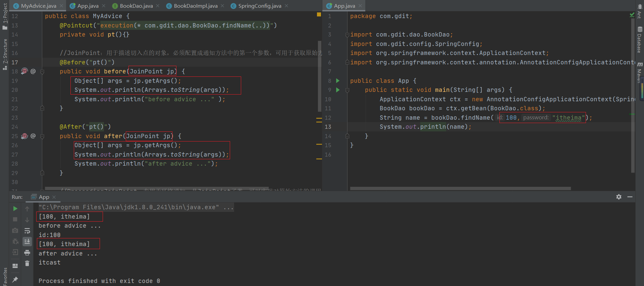Click left editor horizontal scrollbar
The image size is (644, 286).
(157, 188)
